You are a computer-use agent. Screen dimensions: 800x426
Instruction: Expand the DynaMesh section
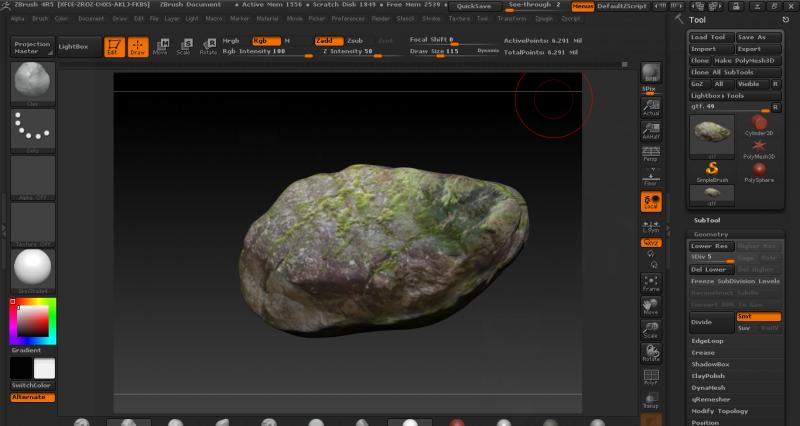709,387
